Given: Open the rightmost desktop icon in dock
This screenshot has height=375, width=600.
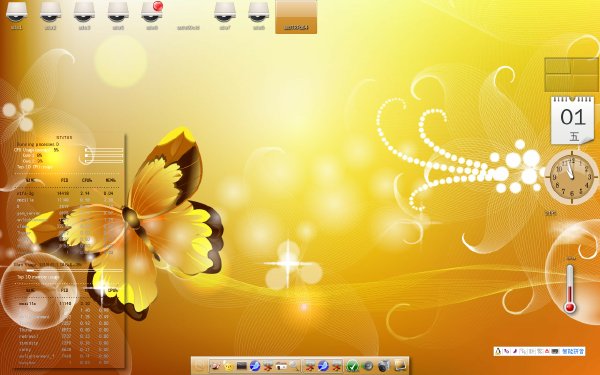Looking at the screenshot, I should (x=400, y=366).
